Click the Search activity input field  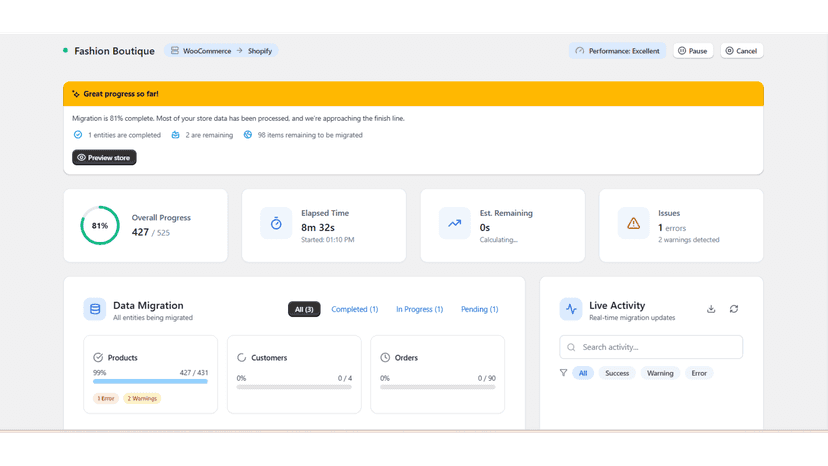pyautogui.click(x=651, y=347)
